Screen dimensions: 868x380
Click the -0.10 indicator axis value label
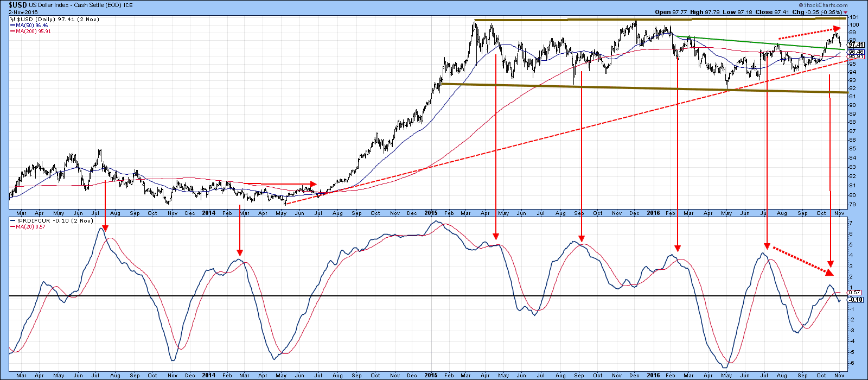coord(856,300)
